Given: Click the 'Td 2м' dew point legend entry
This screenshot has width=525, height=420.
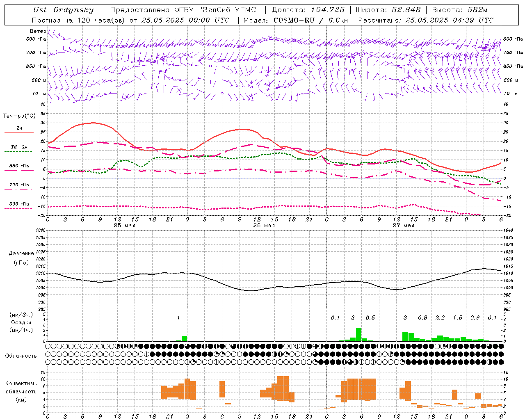Looking at the screenshot, I should (x=19, y=147).
